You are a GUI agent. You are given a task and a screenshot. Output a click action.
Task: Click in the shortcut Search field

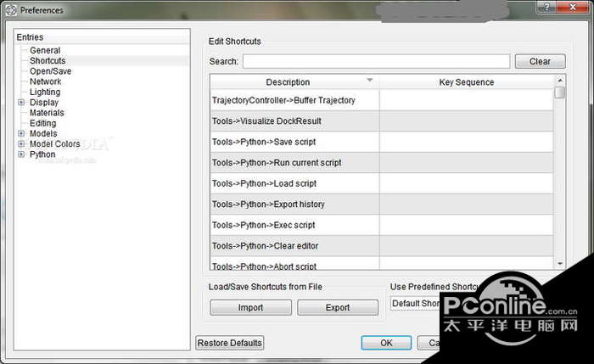[376, 61]
